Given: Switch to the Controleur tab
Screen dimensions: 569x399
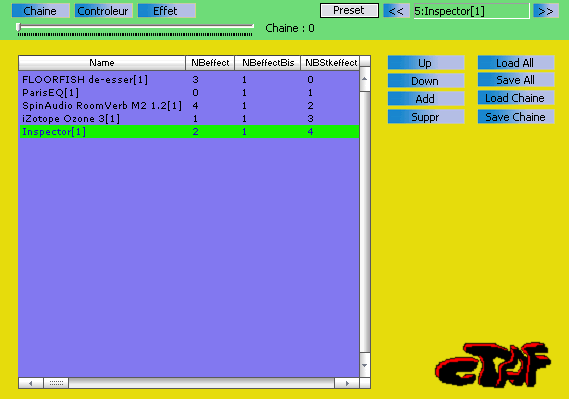Looking at the screenshot, I should (x=103, y=11).
